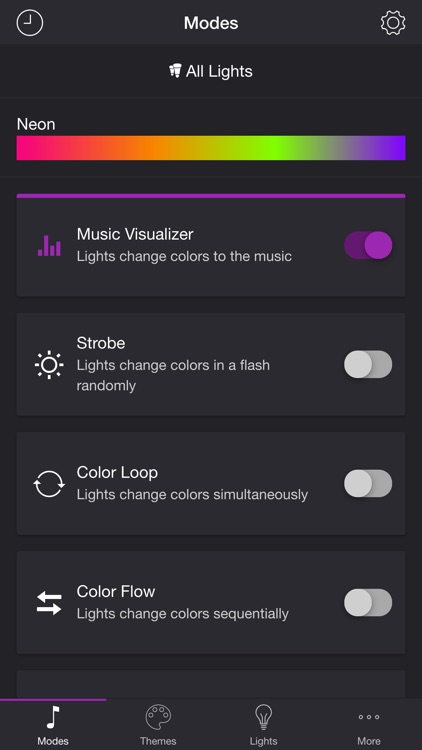Switch to the Themes tab

coord(158,725)
